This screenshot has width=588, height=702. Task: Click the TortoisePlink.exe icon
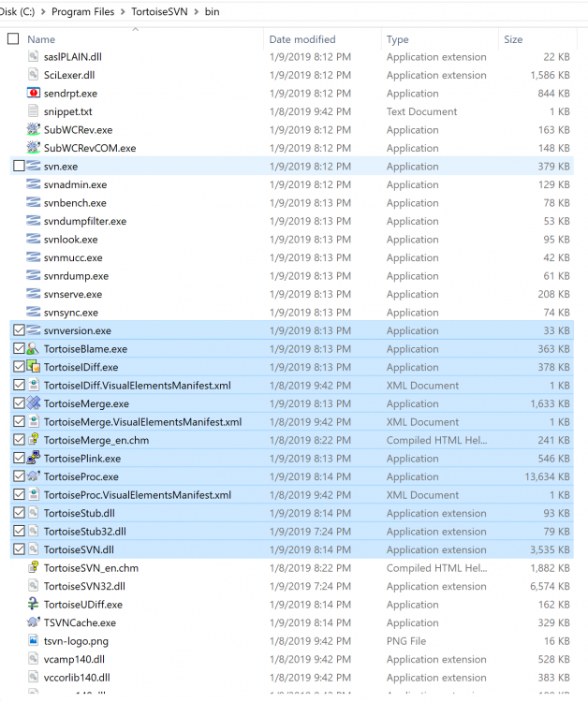click(x=33, y=459)
